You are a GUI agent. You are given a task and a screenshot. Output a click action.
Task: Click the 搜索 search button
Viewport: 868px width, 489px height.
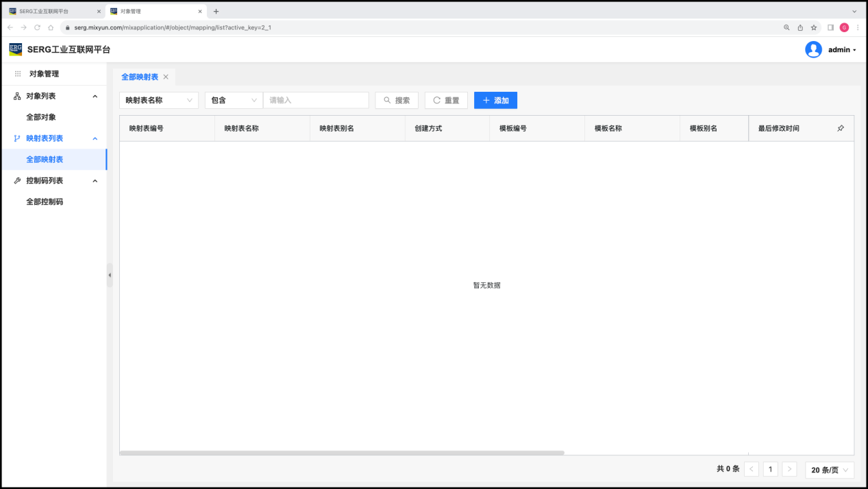[x=397, y=101]
